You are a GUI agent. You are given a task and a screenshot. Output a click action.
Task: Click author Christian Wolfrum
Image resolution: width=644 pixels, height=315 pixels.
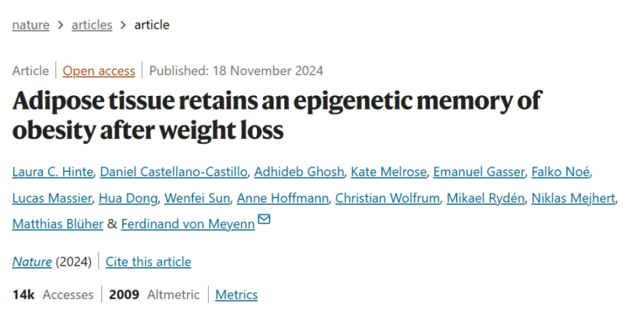pyautogui.click(x=387, y=198)
